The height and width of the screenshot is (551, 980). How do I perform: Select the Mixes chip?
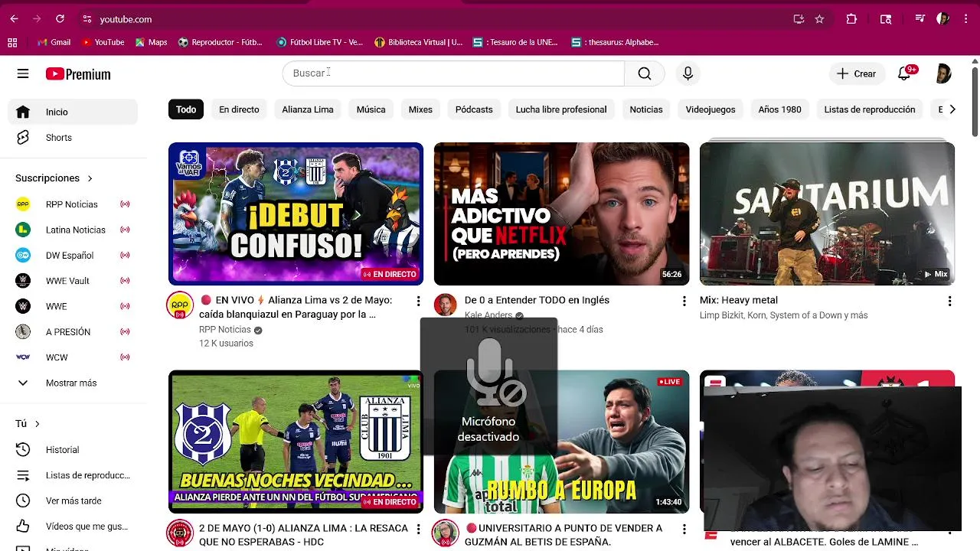tap(420, 109)
